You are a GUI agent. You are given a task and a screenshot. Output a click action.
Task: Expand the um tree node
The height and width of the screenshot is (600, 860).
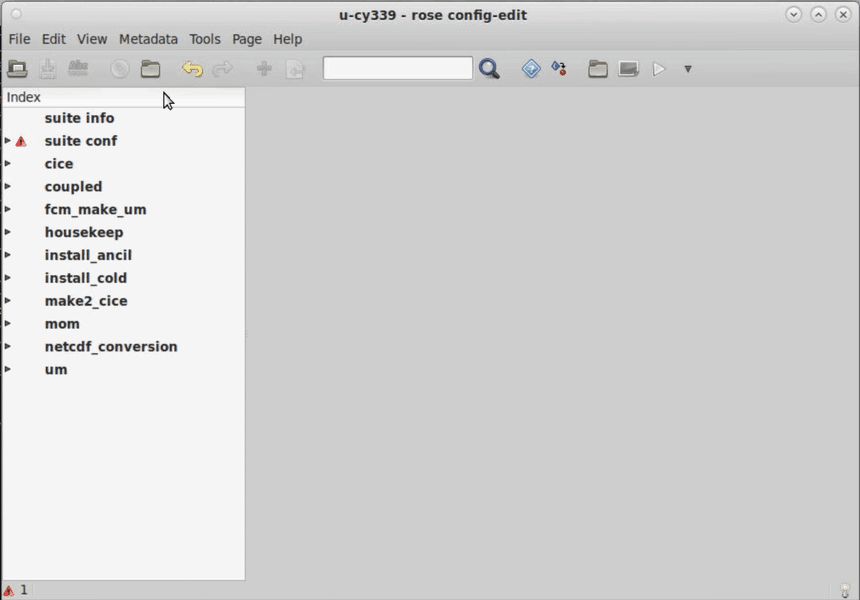(8, 369)
